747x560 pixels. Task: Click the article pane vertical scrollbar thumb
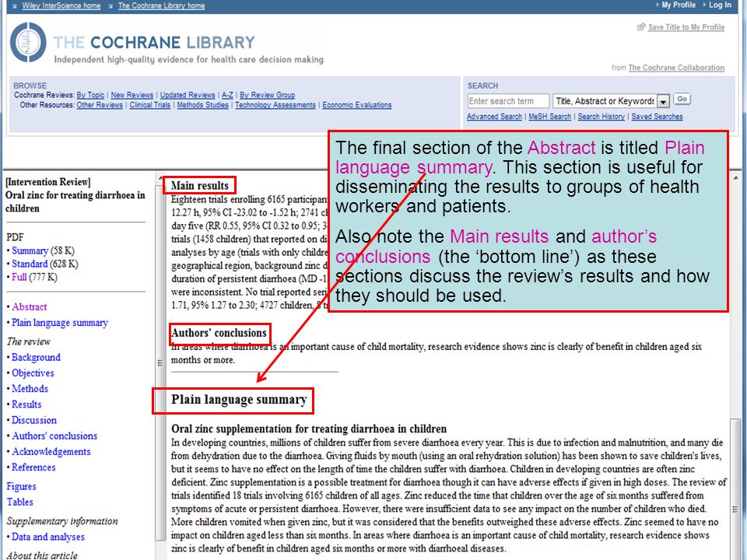pyautogui.click(x=736, y=489)
